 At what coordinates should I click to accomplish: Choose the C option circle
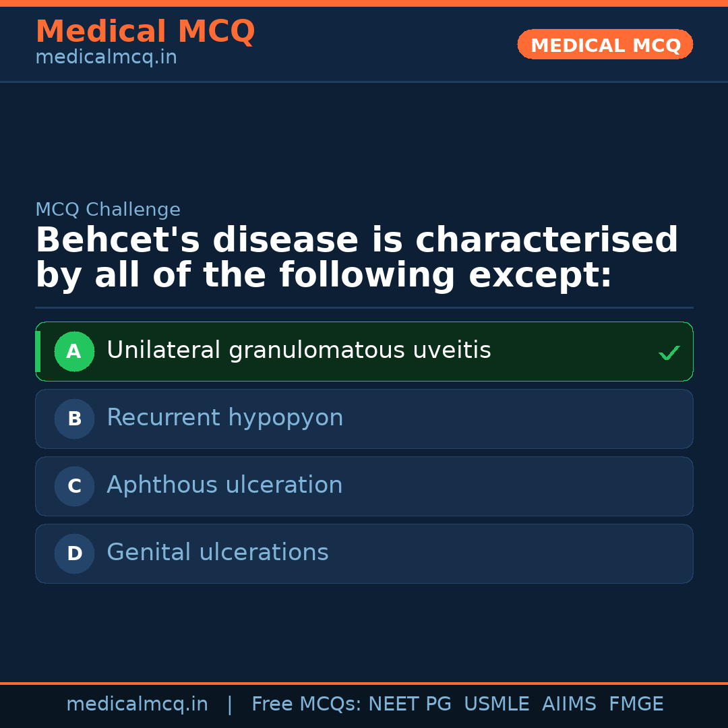click(x=74, y=486)
